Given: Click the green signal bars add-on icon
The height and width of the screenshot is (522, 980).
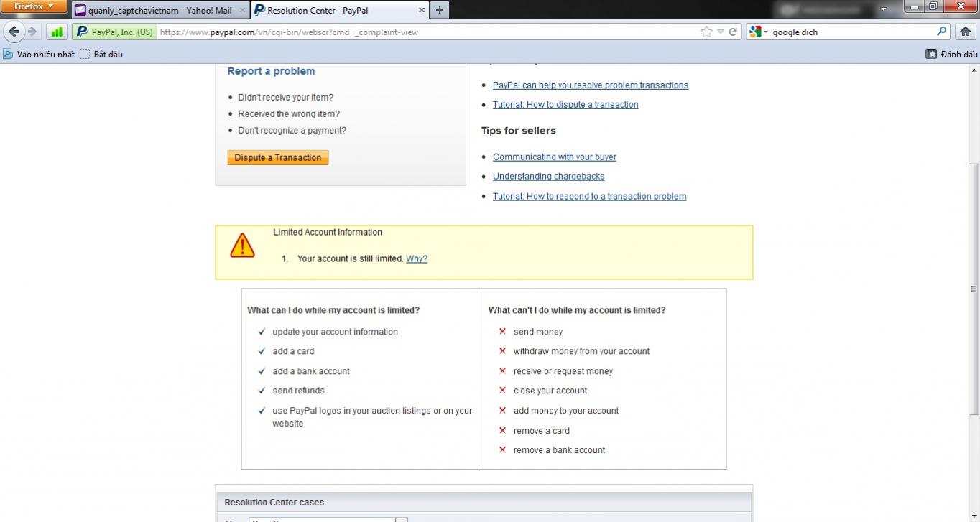Looking at the screenshot, I should pos(57,32).
